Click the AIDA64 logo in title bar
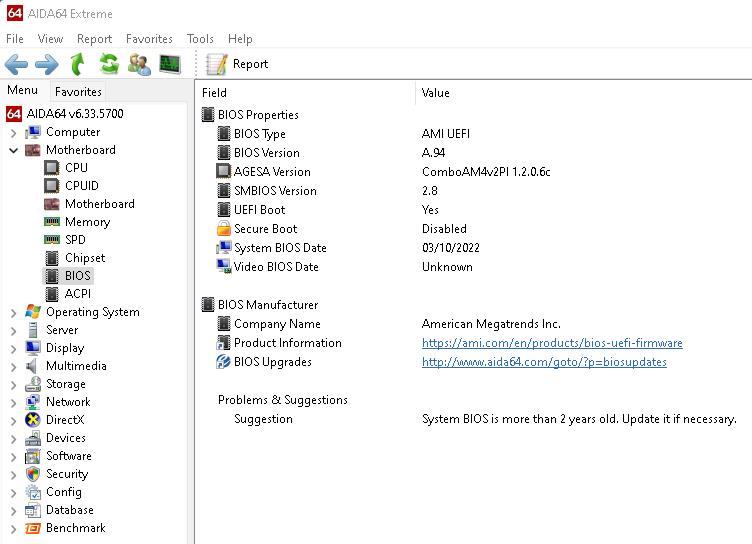 click(14, 13)
